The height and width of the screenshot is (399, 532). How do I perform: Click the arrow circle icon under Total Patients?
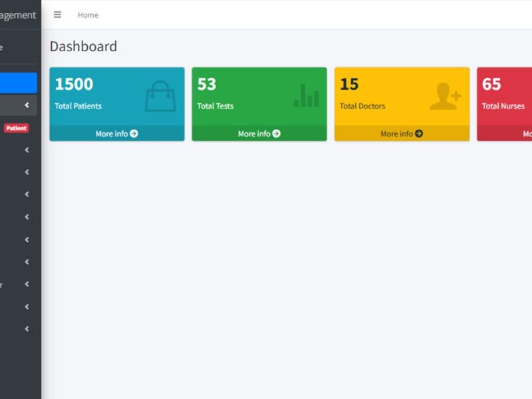point(134,134)
